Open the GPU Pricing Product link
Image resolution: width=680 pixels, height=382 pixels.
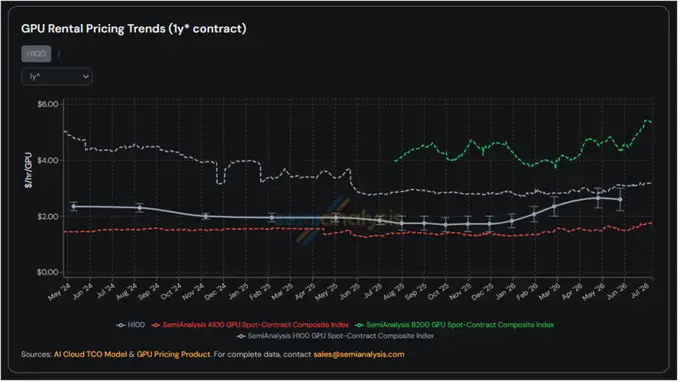coord(173,355)
